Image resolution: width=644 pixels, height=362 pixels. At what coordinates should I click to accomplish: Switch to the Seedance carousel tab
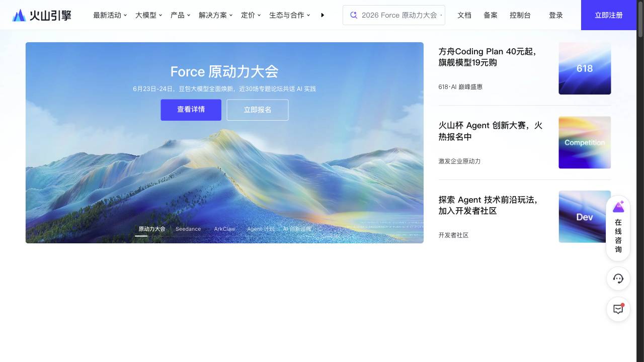(x=188, y=229)
